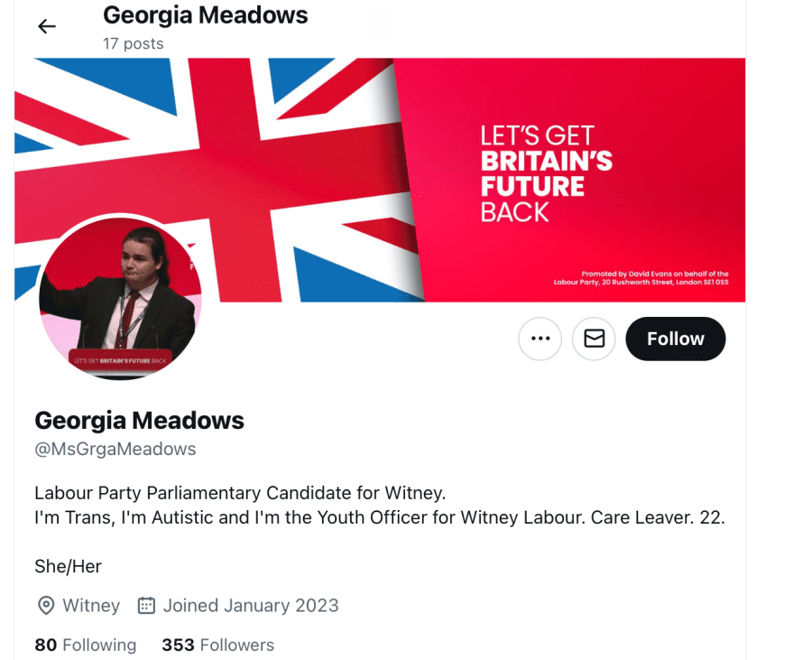Open the 353 Followers list
The image size is (812, 660).
[x=218, y=645]
